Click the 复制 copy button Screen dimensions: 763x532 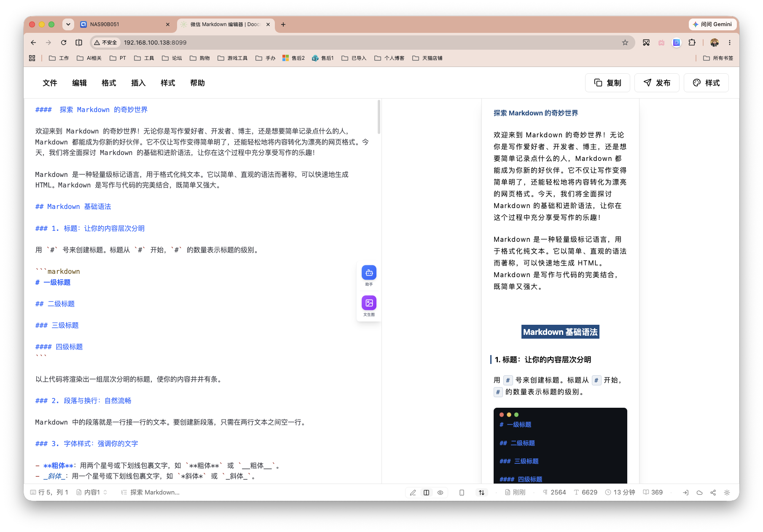pos(607,83)
